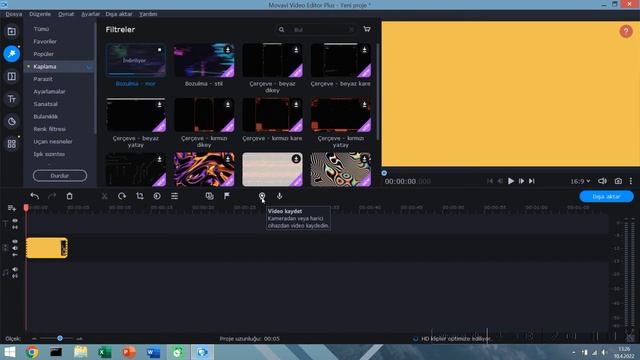Image resolution: width=640 pixels, height=360 pixels.
Task: Open Google Chrome from the taskbar
Action: coord(31,352)
